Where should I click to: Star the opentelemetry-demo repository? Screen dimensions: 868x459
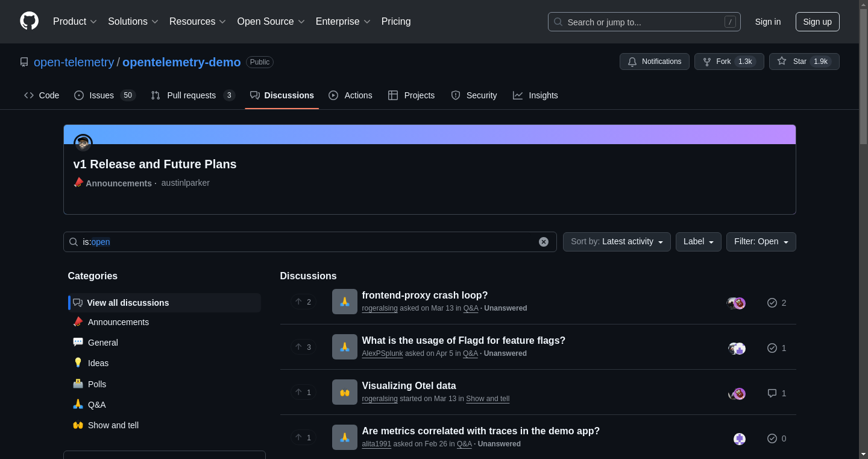coord(804,62)
